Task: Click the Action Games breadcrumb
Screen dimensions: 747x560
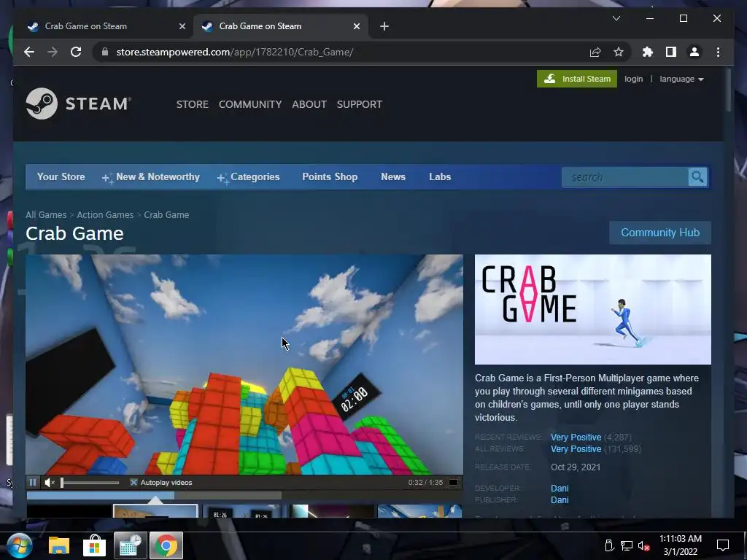Action: click(105, 215)
